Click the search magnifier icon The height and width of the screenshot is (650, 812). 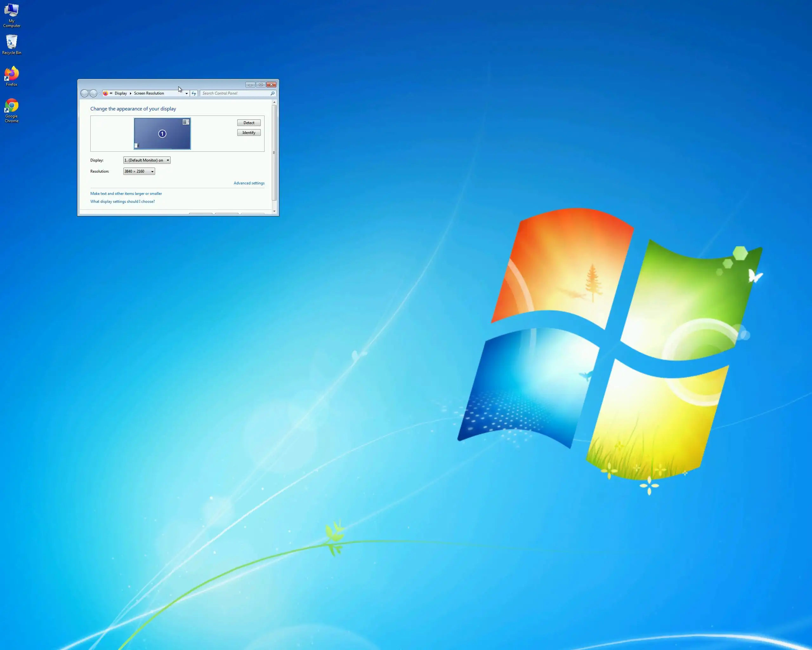(x=272, y=93)
